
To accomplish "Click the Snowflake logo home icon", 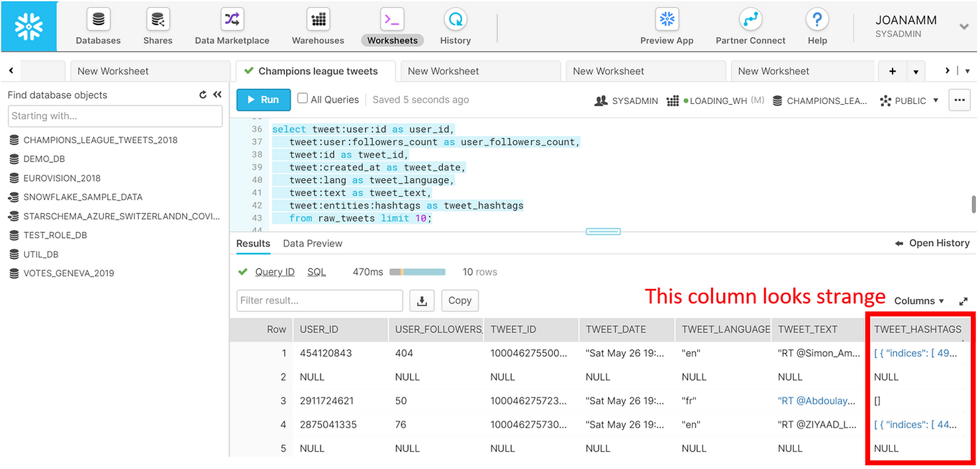I will pyautogui.click(x=28, y=26).
